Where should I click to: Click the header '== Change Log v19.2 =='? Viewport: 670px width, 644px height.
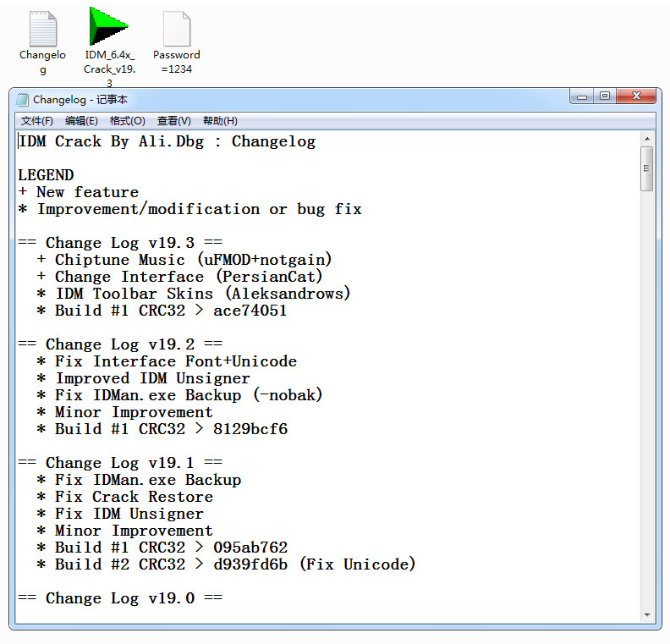point(120,344)
